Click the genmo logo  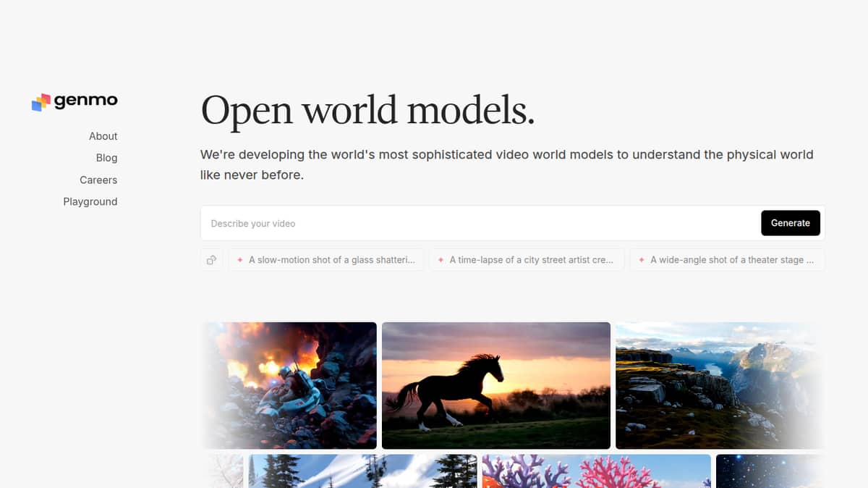pos(75,102)
